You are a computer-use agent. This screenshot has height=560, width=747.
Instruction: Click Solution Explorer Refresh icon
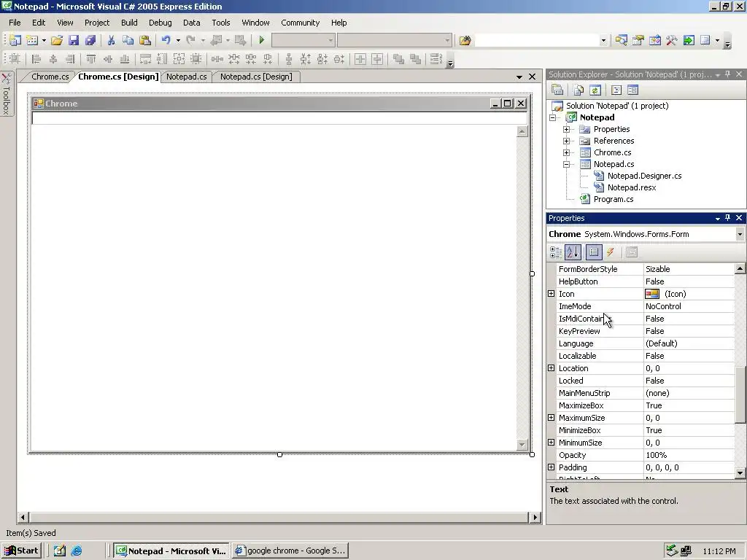coord(595,90)
